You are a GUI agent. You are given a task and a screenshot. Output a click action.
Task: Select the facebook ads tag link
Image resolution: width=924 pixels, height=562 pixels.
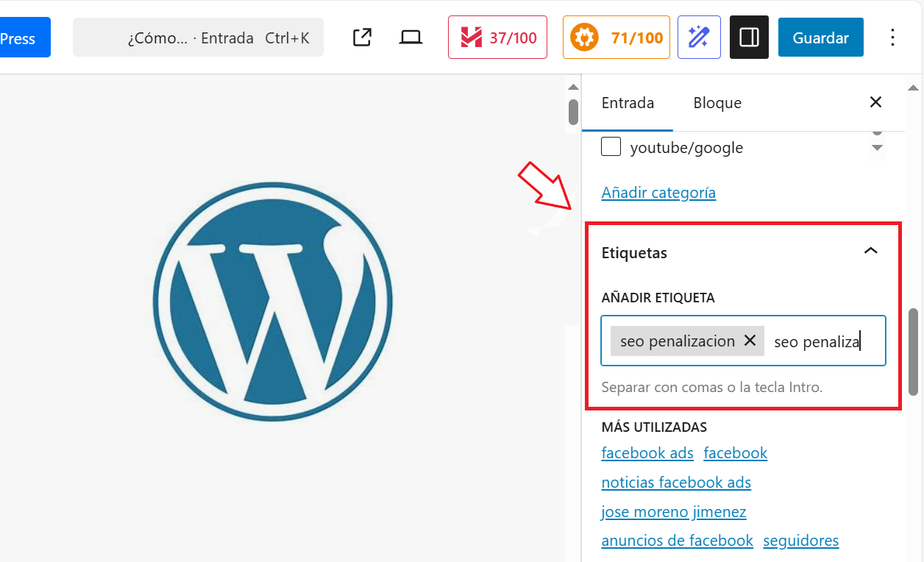click(647, 453)
